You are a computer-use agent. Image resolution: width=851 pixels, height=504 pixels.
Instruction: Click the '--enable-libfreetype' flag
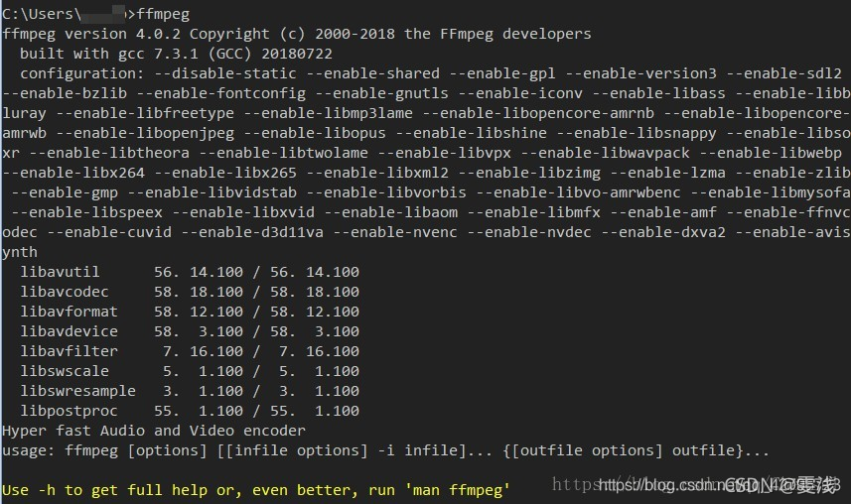coord(145,113)
